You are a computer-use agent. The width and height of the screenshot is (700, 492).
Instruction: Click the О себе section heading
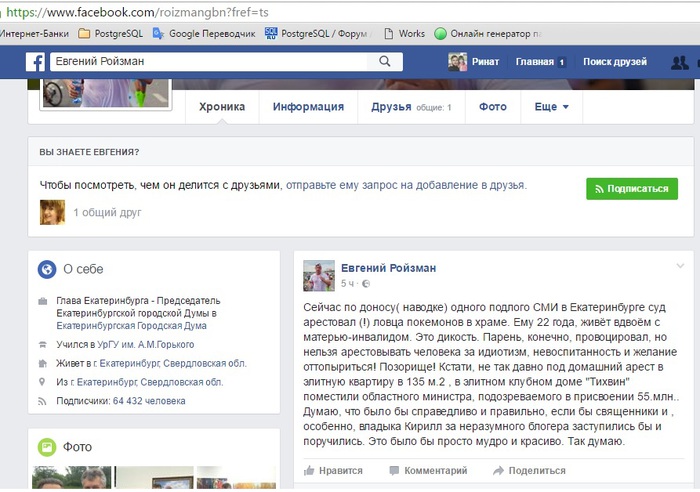coord(83,269)
